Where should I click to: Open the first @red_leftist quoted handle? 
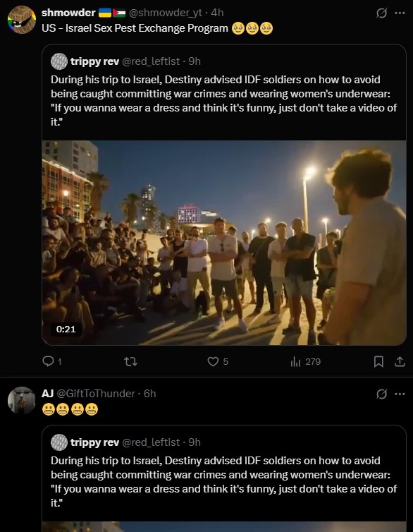pyautogui.click(x=151, y=61)
